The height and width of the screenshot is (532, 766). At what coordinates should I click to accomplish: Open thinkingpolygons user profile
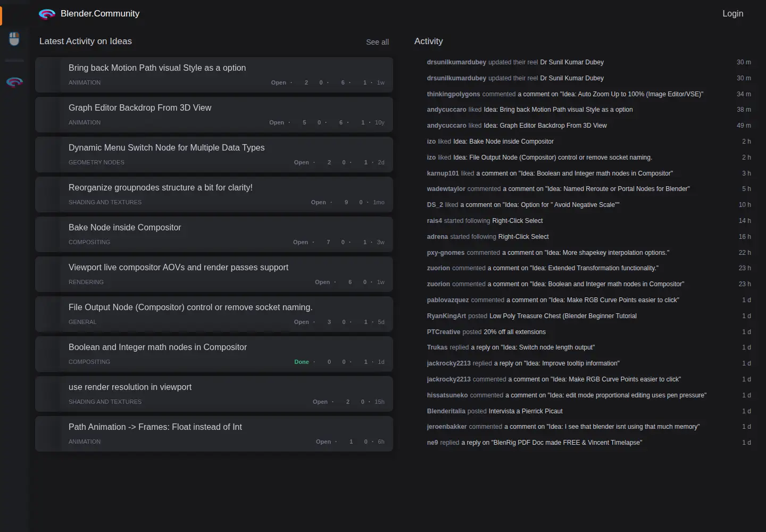(x=453, y=94)
